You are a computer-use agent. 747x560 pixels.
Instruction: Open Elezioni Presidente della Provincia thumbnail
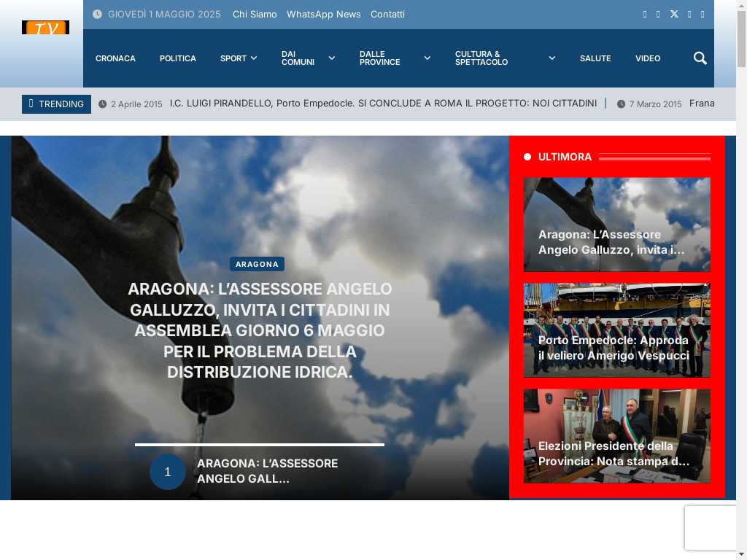(x=616, y=436)
